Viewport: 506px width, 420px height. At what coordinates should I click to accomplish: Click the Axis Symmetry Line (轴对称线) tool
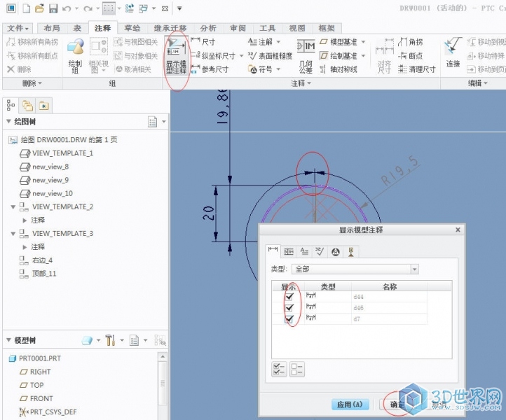tap(339, 69)
